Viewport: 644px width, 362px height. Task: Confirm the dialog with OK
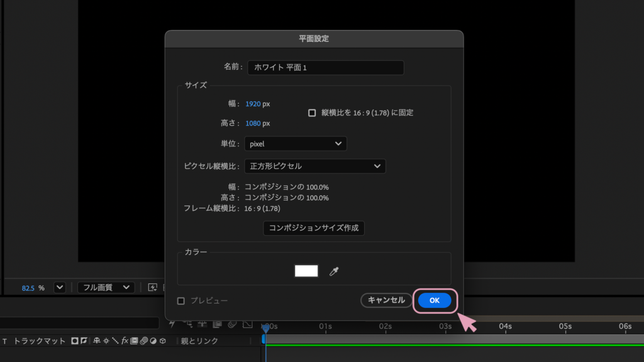pos(435,300)
